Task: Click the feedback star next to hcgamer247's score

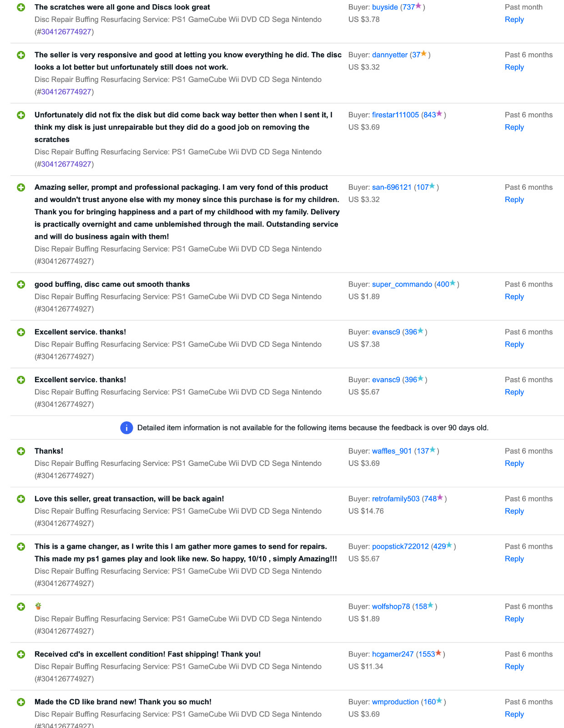Action: (438, 653)
